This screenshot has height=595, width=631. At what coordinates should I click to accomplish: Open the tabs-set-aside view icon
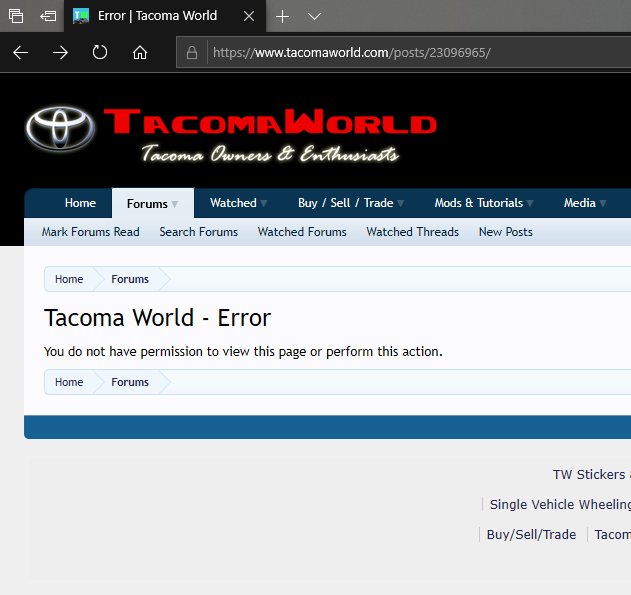click(x=16, y=16)
